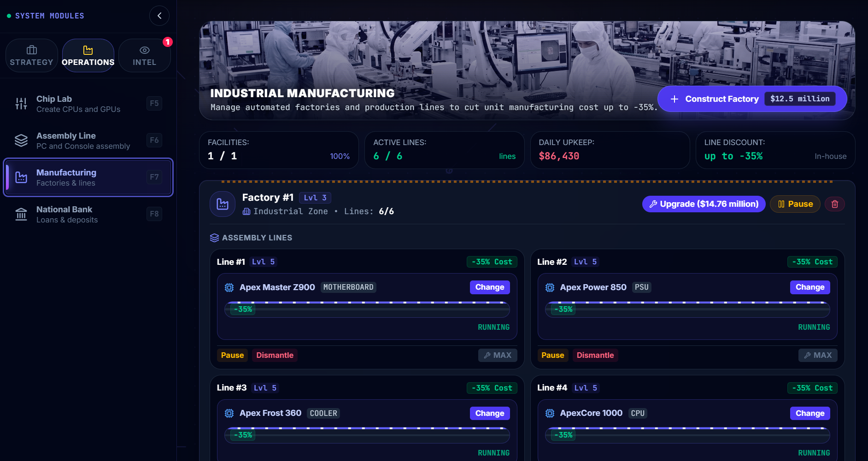868x461 pixels.
Task: Pause Line #1
Action: point(232,355)
